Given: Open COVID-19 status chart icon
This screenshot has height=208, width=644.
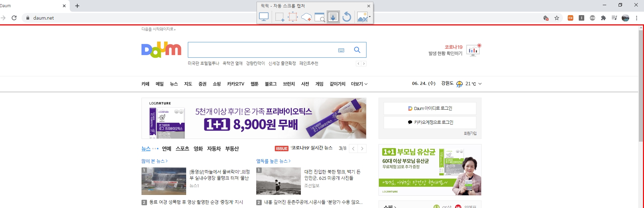Looking at the screenshot, I should (474, 50).
